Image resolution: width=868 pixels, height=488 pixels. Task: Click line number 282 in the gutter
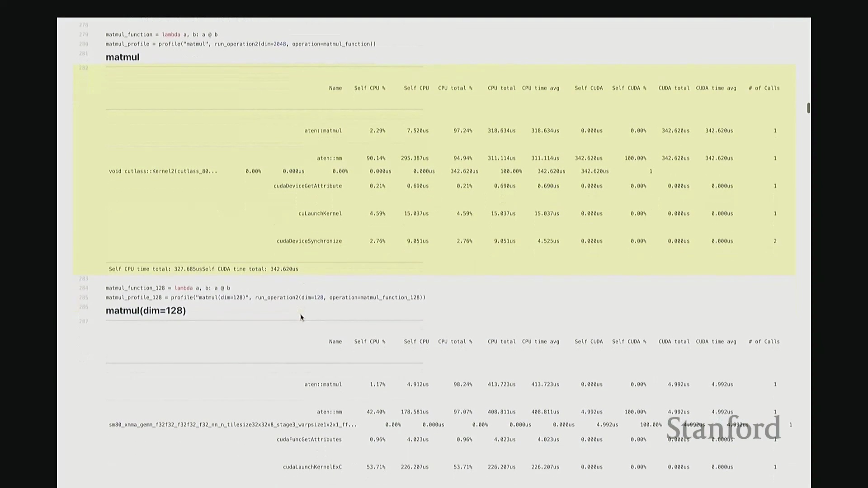click(x=84, y=68)
